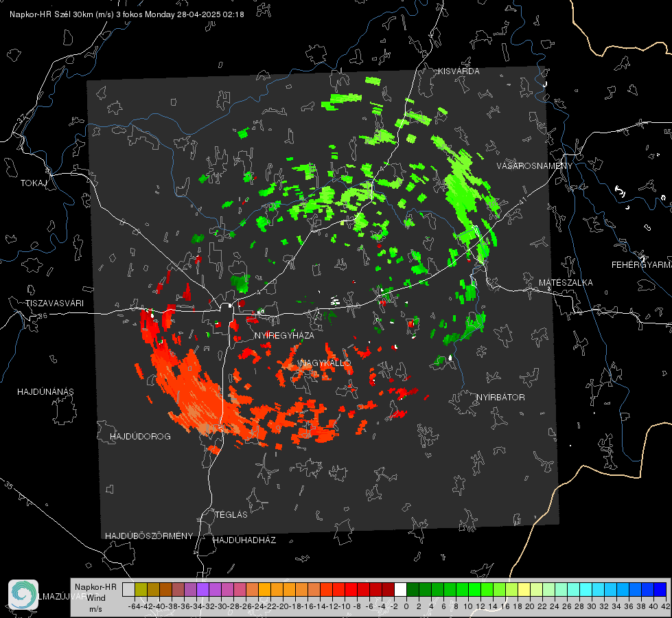Click the NYÍREGYHÁZA city label
This screenshot has width=672, height=618.
(x=284, y=335)
